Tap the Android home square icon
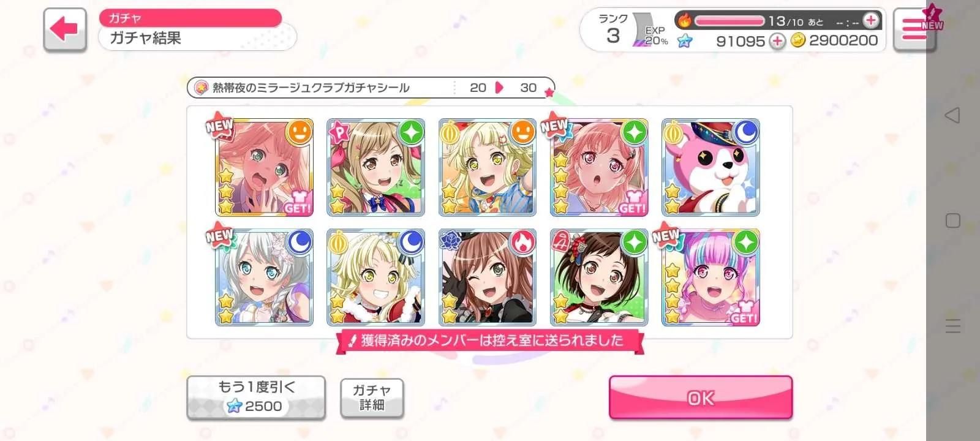Viewport: 980px width, 441px height. (952, 221)
